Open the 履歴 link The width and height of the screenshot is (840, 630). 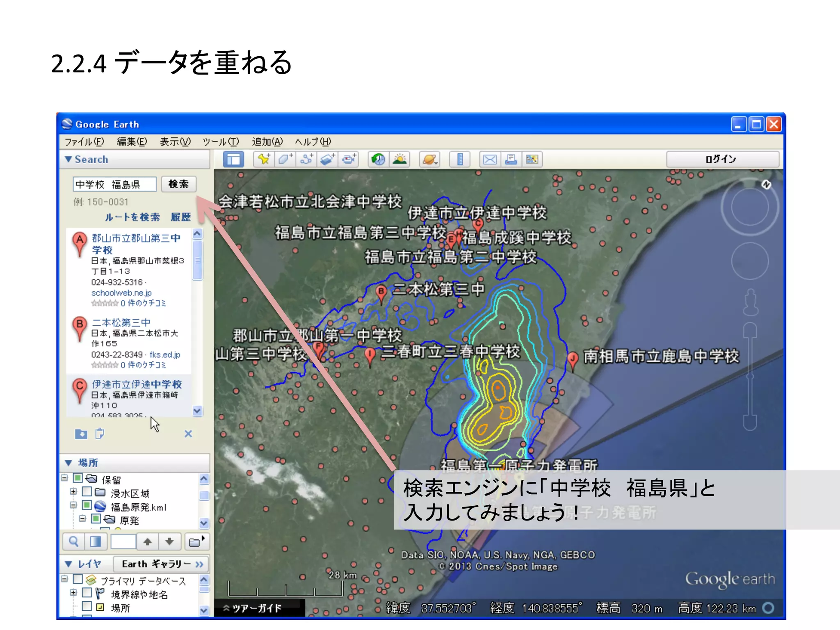point(181,217)
